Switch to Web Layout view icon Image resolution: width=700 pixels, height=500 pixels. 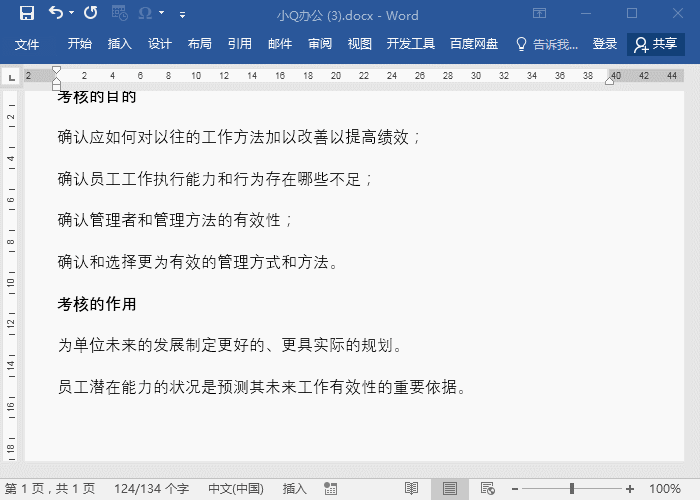(x=488, y=489)
